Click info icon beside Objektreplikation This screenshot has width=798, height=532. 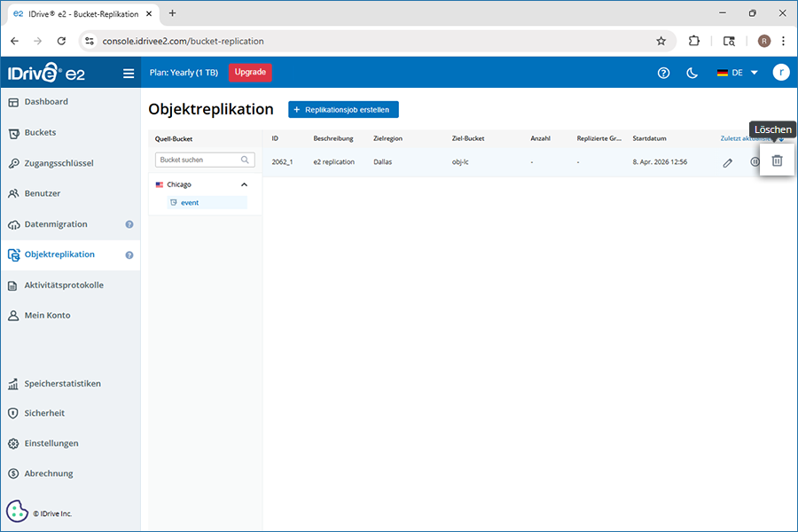129,255
